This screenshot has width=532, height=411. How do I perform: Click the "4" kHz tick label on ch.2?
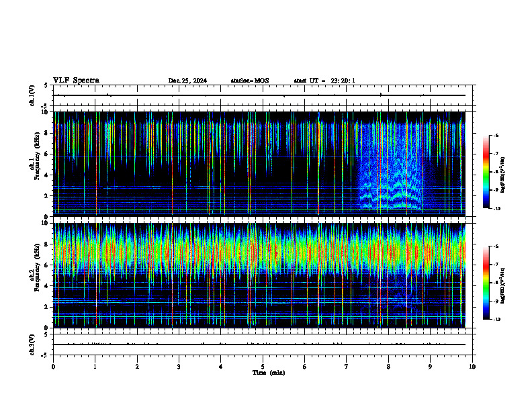[48, 286]
